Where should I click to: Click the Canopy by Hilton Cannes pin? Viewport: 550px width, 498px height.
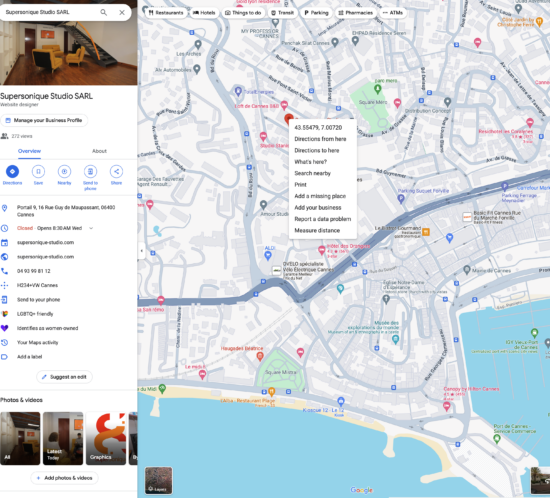pyautogui.click(x=447, y=406)
